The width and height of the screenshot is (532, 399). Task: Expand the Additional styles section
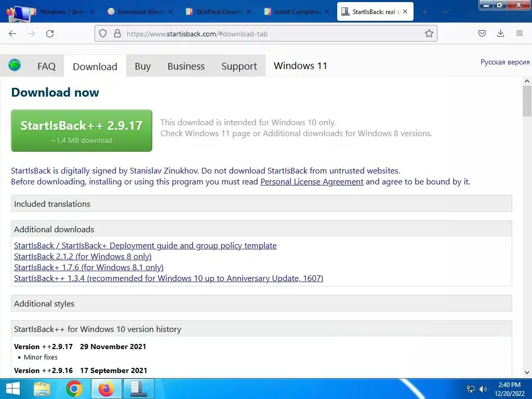click(x=261, y=303)
